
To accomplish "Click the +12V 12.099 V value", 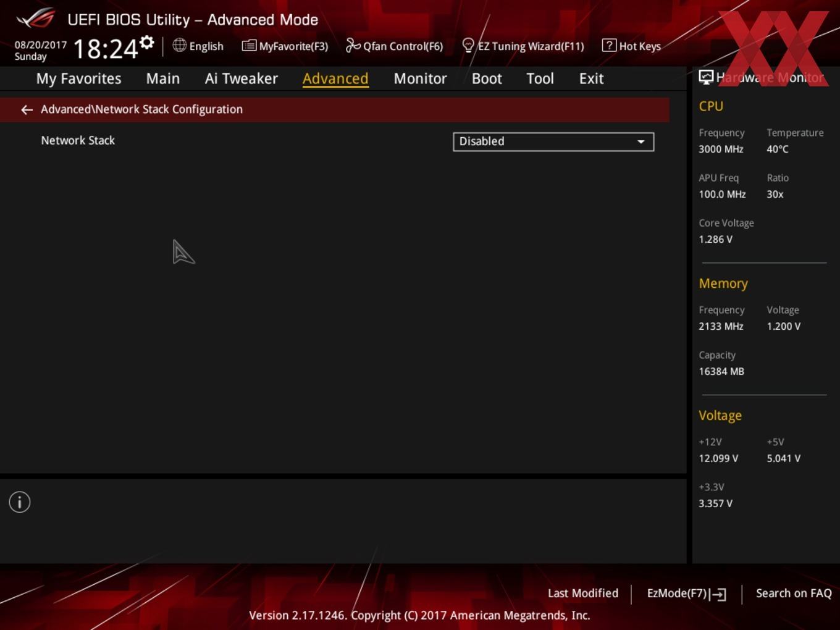I will click(x=718, y=458).
